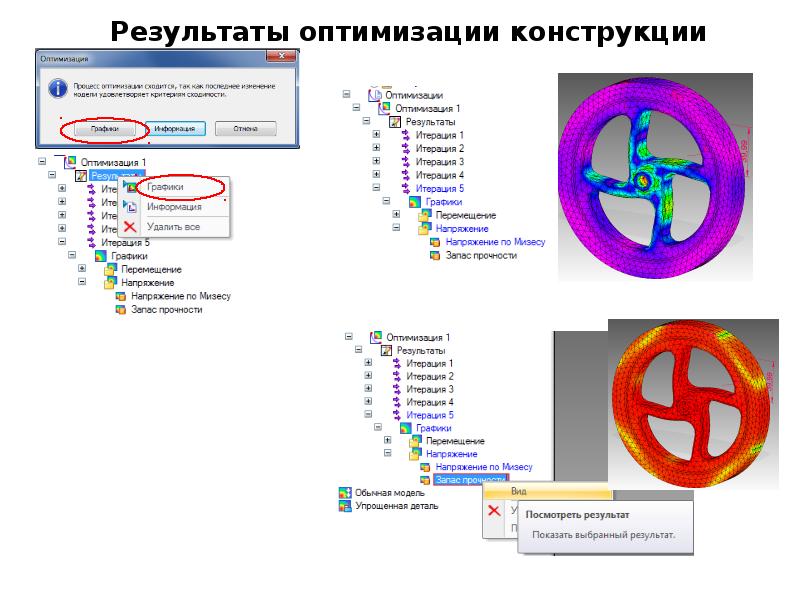Expand Перемещение in tree beside red wheel
Screen dimensions: 800x600
[x=388, y=441]
